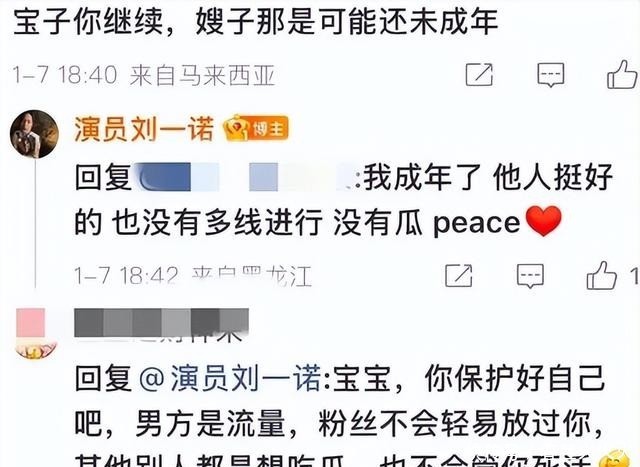The width and height of the screenshot is (640, 467).
Task: Tap repost icon on Malaysia comment
Action: [479, 75]
